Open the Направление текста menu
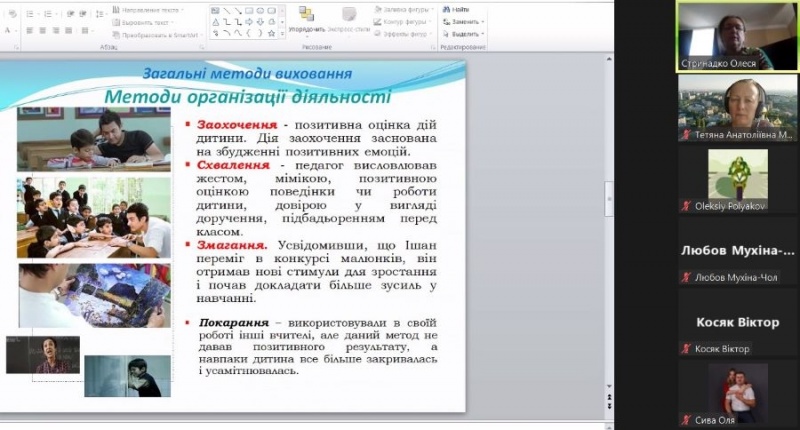Viewport: 800px width, 430px height. coord(150,9)
